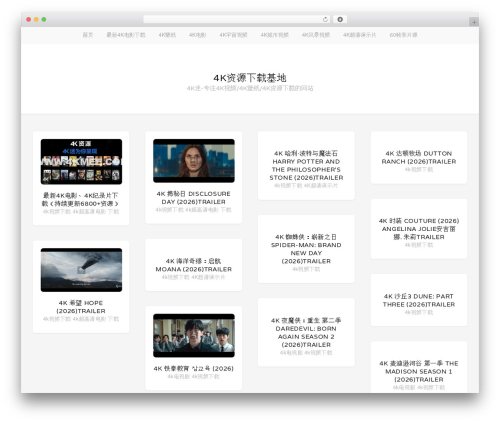Click the 4K资源下载基地 site title

coord(250,78)
